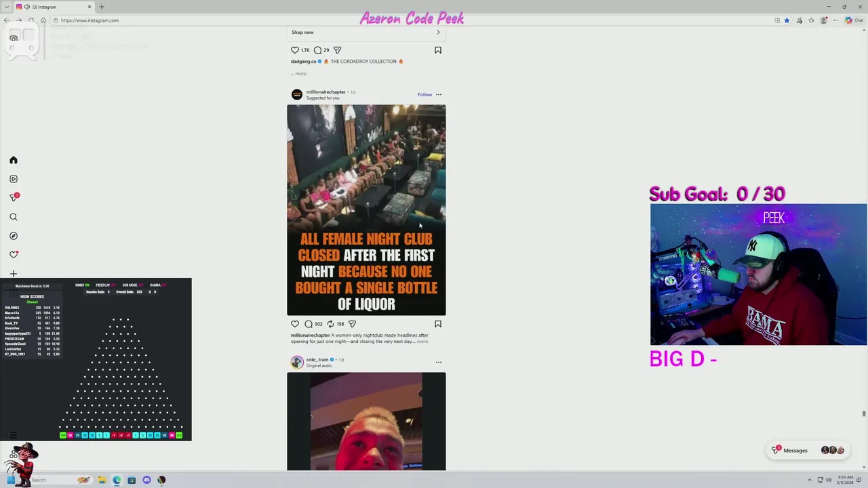Open the cole_train video post
The image size is (868, 488).
pos(366,421)
